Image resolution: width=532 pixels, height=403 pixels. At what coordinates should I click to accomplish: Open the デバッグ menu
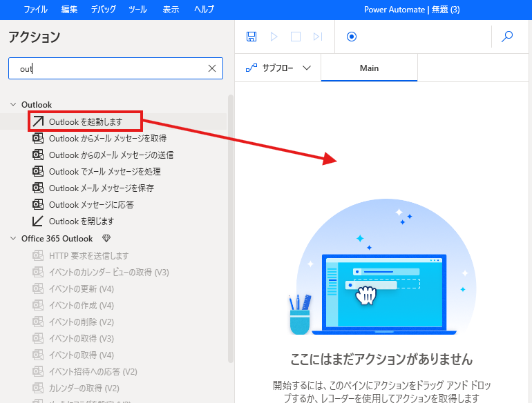tap(103, 10)
